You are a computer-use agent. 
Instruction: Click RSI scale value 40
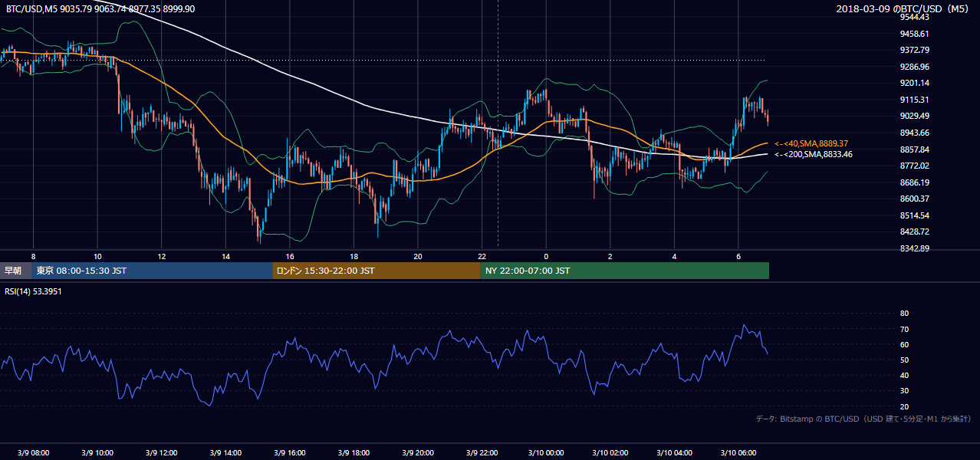click(x=904, y=375)
